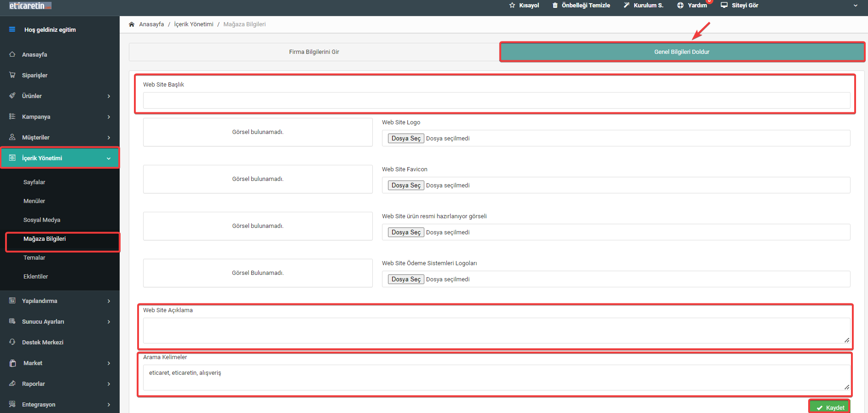Viewport: 868px width, 413px height.
Task: Click the Web Site Favicon preview placeholder
Action: pos(258,179)
